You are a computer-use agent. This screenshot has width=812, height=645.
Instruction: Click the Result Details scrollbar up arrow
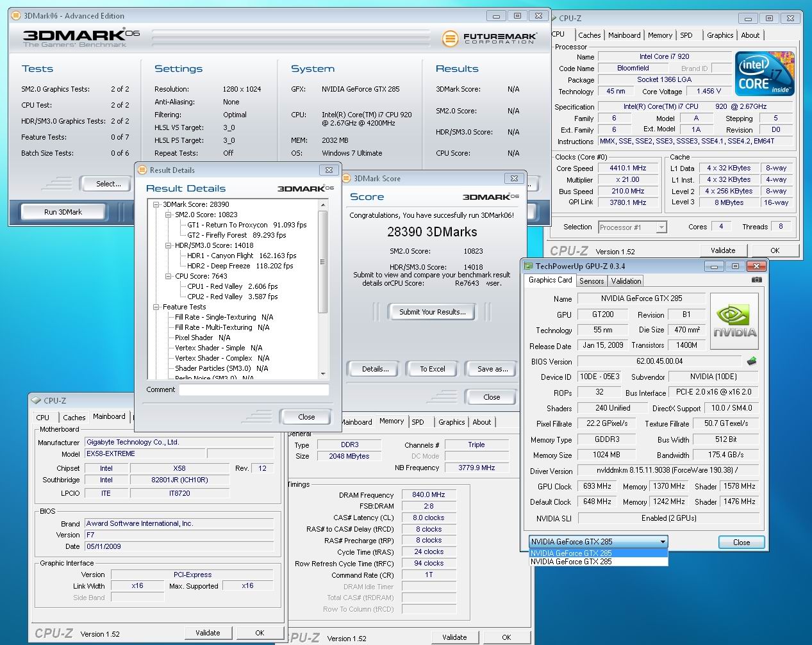coord(322,205)
